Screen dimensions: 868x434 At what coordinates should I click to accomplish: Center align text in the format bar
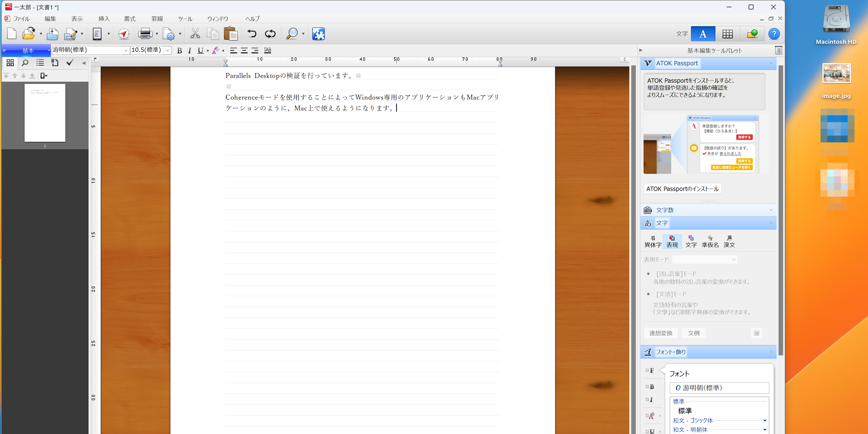(244, 51)
